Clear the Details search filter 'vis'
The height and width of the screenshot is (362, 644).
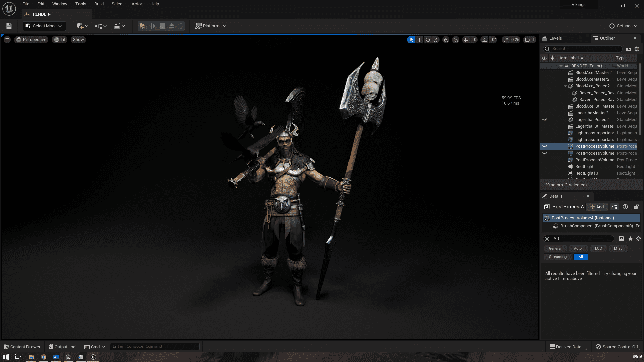pos(547,239)
